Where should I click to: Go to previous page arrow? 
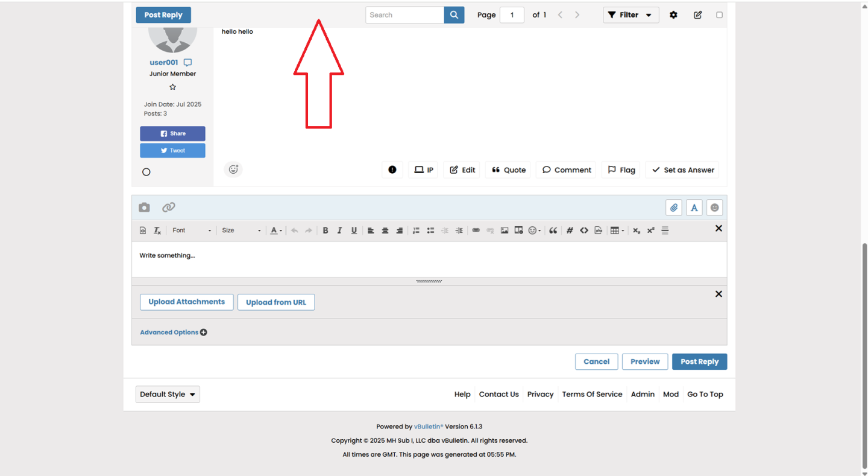tap(560, 15)
